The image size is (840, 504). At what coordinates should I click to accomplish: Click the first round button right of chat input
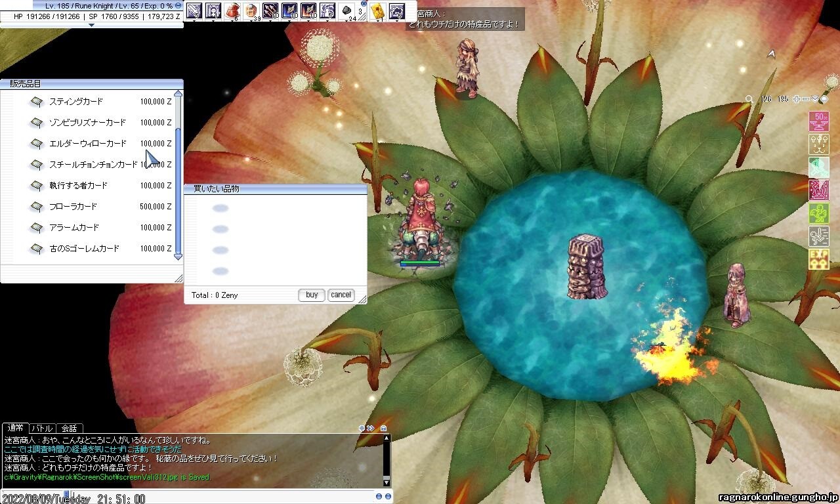tap(379, 497)
